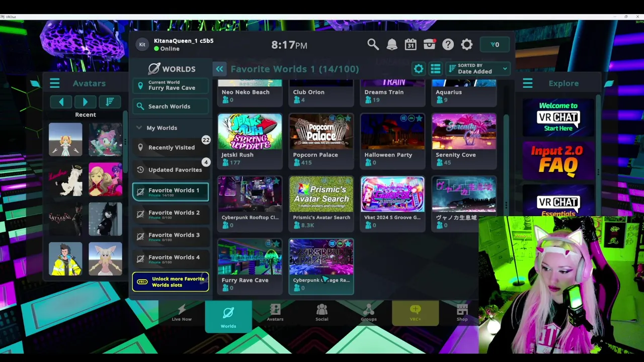Open the help question mark icon
The height and width of the screenshot is (362, 644).
click(448, 45)
